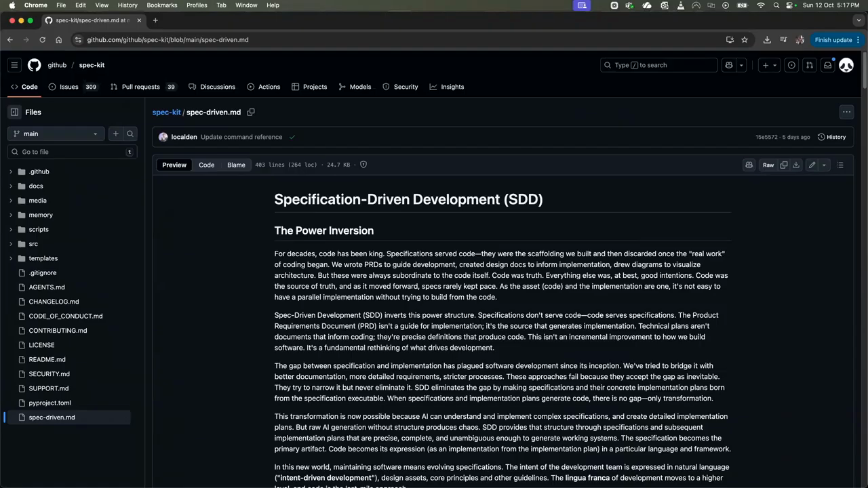Collapse the Files side panel

click(x=14, y=112)
